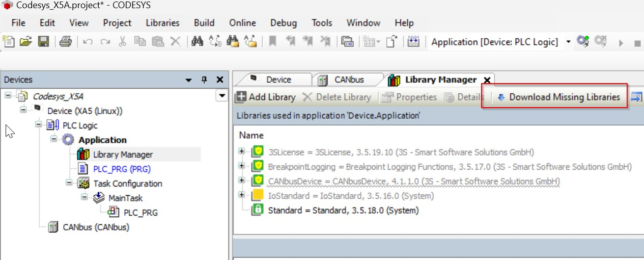Open the Edit menu
The image size is (644, 260).
point(47,23)
